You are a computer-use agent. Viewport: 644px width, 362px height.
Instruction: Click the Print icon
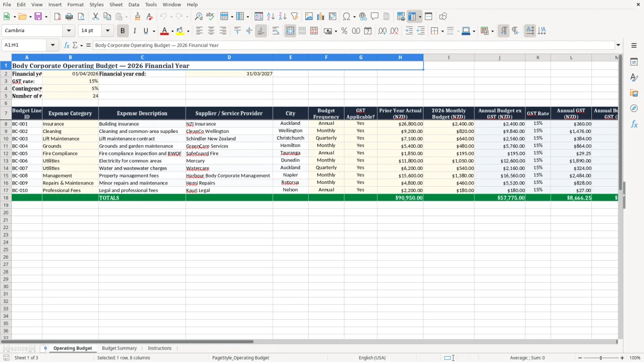pos(69,17)
